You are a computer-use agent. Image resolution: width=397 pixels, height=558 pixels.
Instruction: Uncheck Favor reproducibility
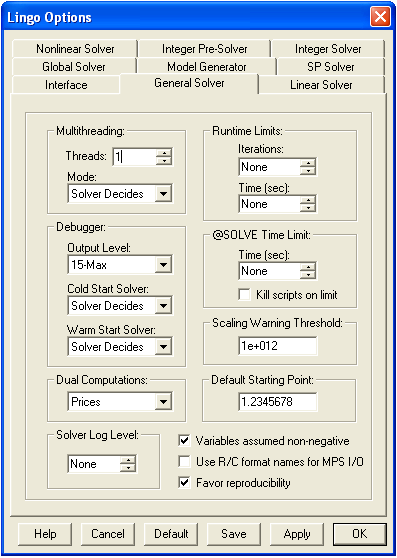point(184,483)
